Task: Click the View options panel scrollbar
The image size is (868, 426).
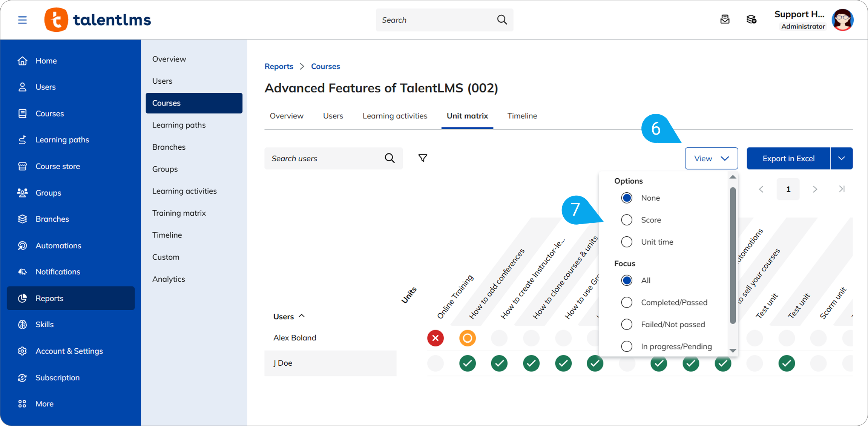Action: [x=733, y=256]
